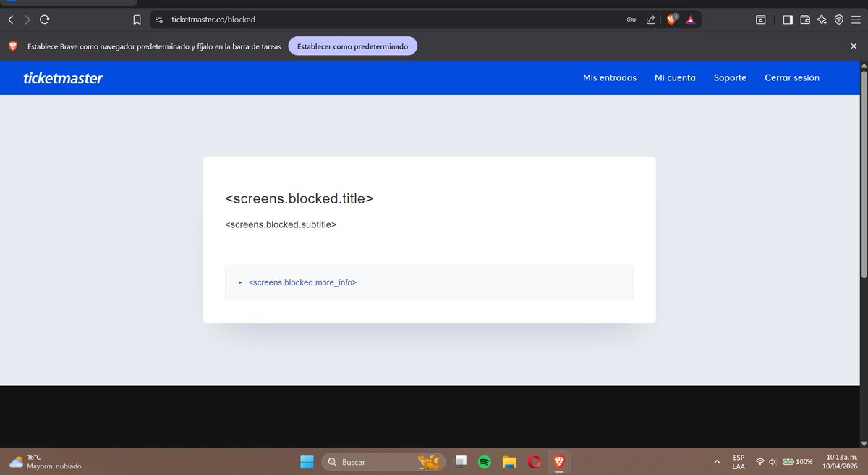Image resolution: width=868 pixels, height=475 pixels.
Task: Open the Brave hamburger main menu
Action: click(x=856, y=20)
